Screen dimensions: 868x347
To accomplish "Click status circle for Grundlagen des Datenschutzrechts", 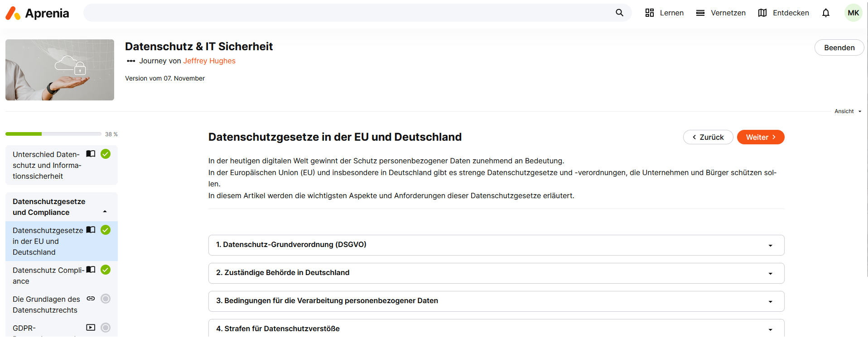I will [x=106, y=299].
